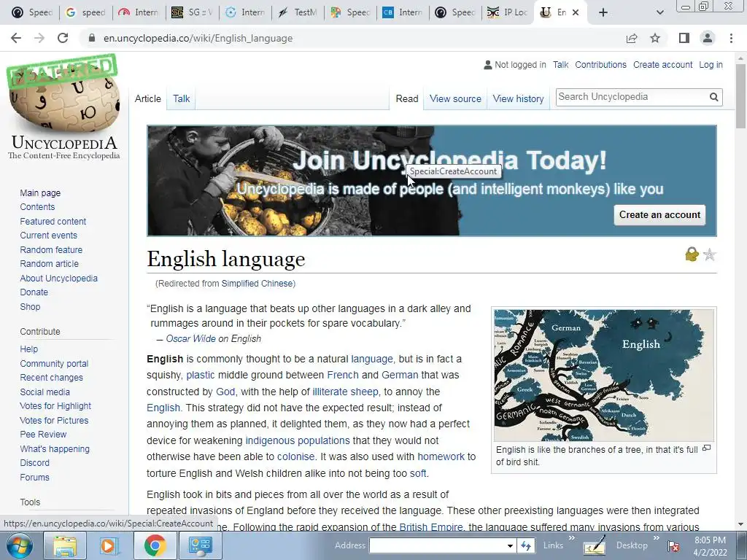Open the Create account link at top

click(x=662, y=65)
